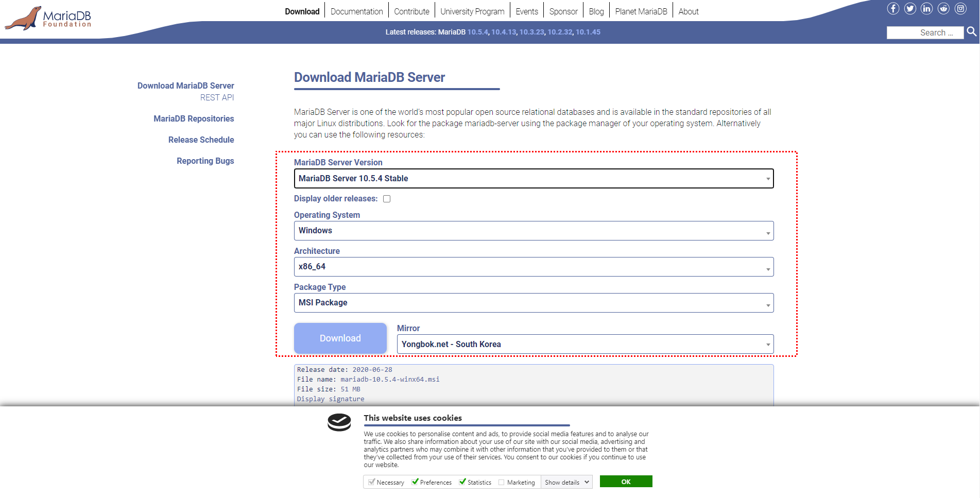Open the Instagram social icon
This screenshot has height=498, width=980.
[960, 8]
